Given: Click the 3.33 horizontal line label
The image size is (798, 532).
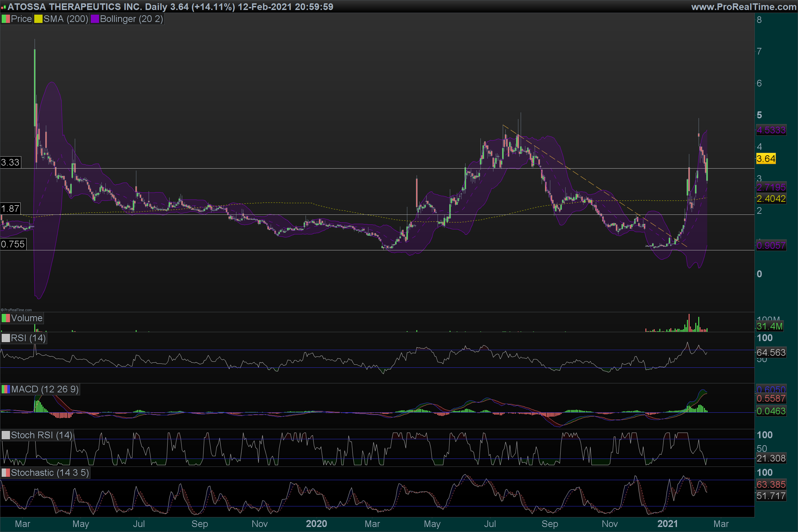Looking at the screenshot, I should pyautogui.click(x=10, y=163).
